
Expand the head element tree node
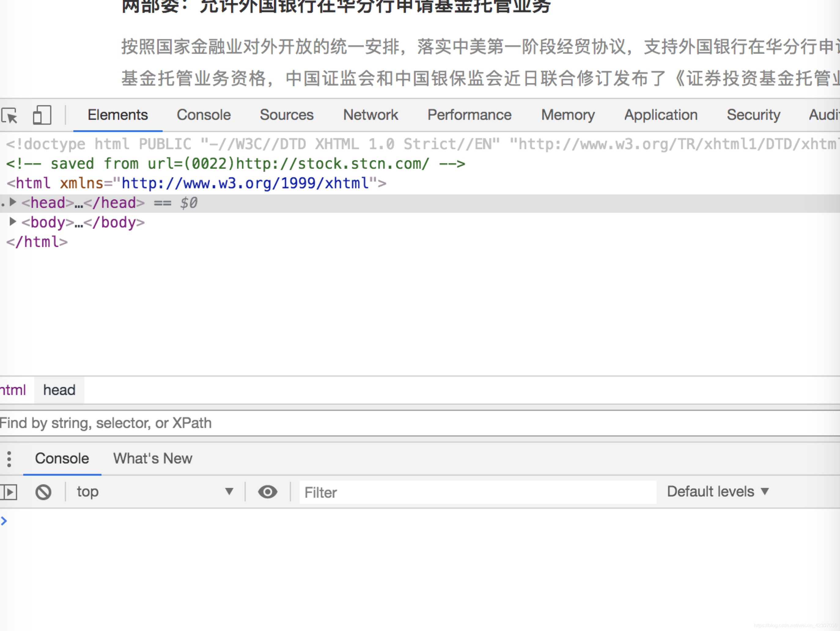[15, 203]
